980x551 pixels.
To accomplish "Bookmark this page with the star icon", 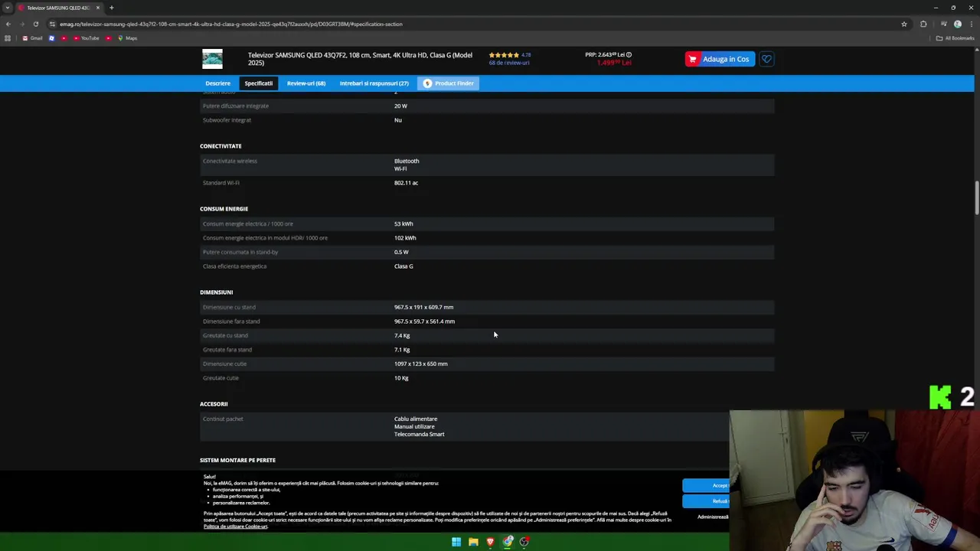I will [x=903, y=24].
